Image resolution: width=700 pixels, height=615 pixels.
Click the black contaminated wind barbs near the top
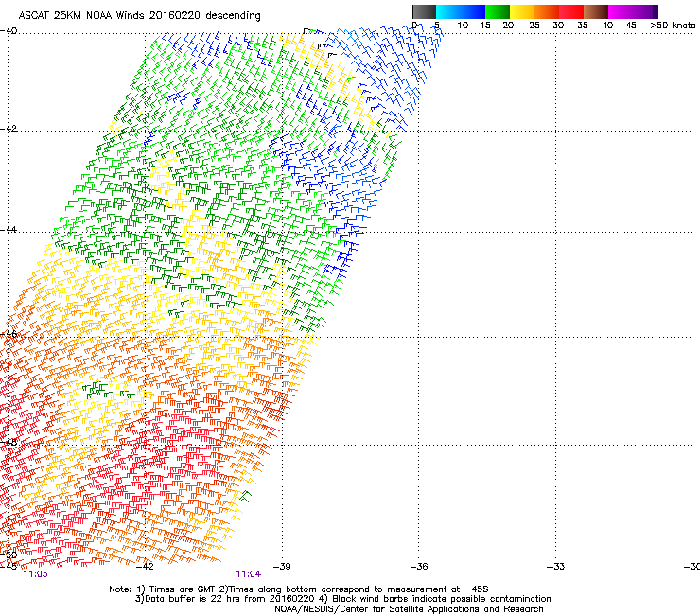[320, 44]
